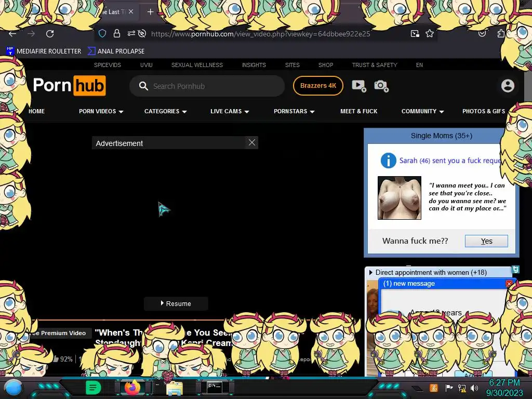Open the SHOP link in top bar
Screen dimensions: 532x399
click(326, 65)
